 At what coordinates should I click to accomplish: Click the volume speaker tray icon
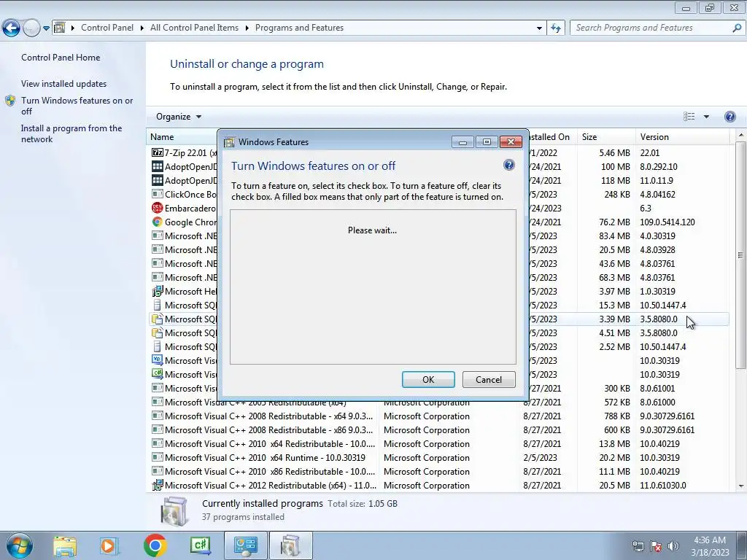point(673,546)
